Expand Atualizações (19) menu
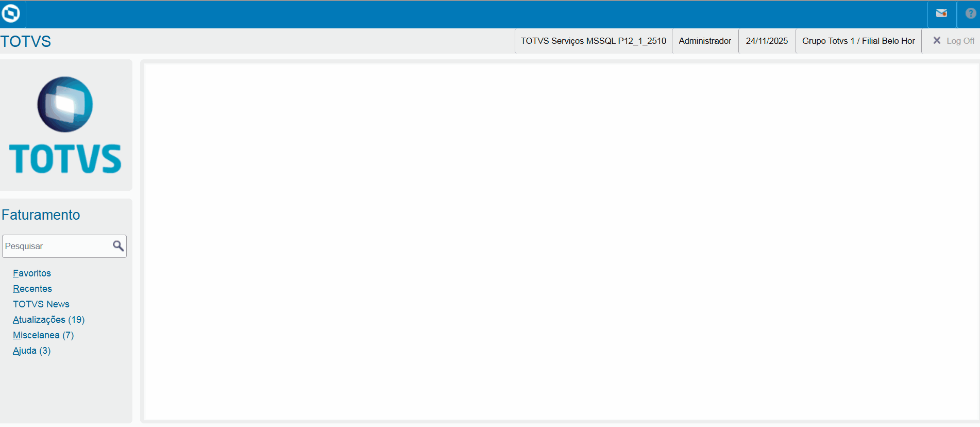Viewport: 980px width, 427px height. coord(49,320)
